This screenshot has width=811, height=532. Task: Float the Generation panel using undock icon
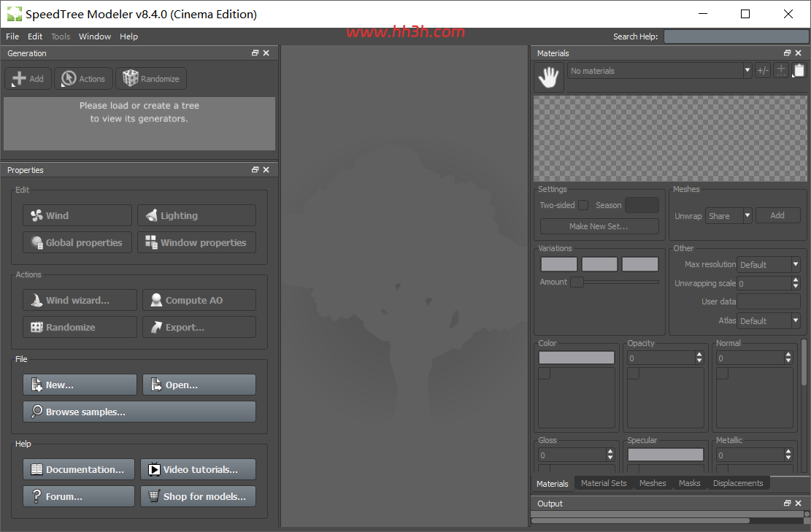click(x=255, y=53)
